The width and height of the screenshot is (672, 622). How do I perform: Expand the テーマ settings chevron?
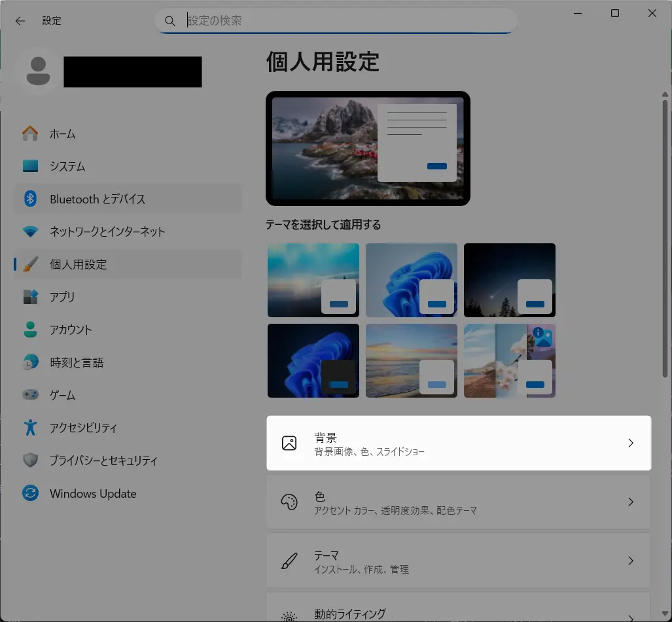point(630,561)
